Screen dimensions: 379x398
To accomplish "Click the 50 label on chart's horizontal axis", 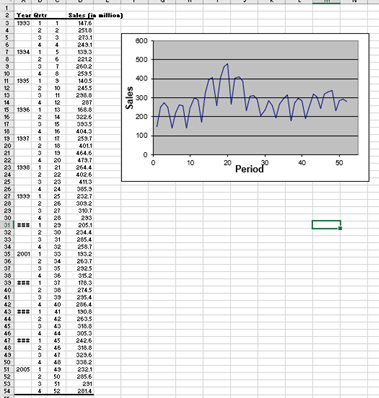I will coord(339,163).
